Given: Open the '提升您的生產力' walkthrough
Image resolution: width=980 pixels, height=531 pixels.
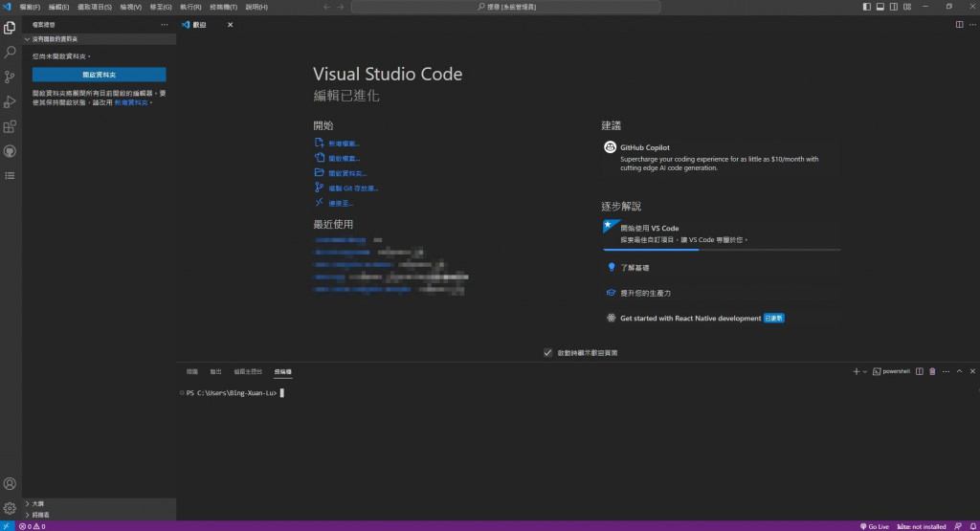Looking at the screenshot, I should click(x=646, y=293).
